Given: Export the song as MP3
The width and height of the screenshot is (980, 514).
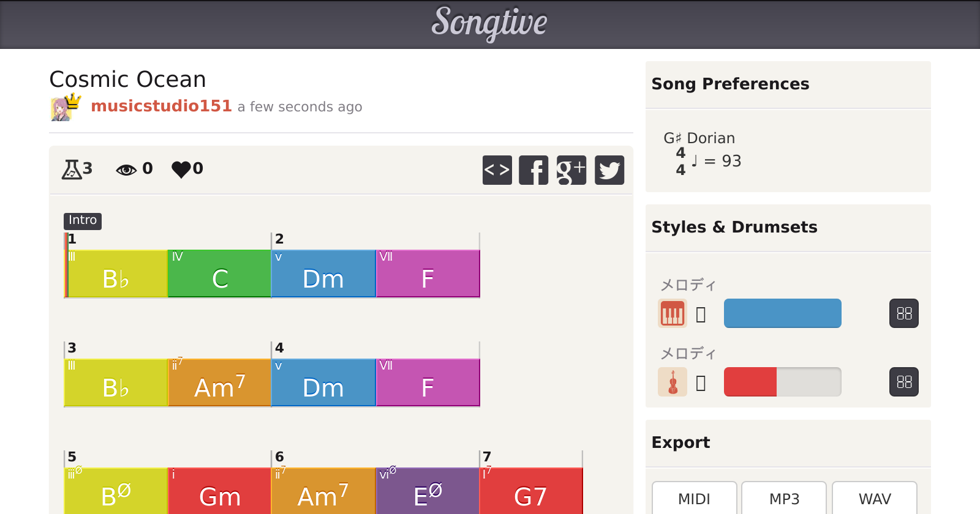Looking at the screenshot, I should pyautogui.click(x=784, y=499).
